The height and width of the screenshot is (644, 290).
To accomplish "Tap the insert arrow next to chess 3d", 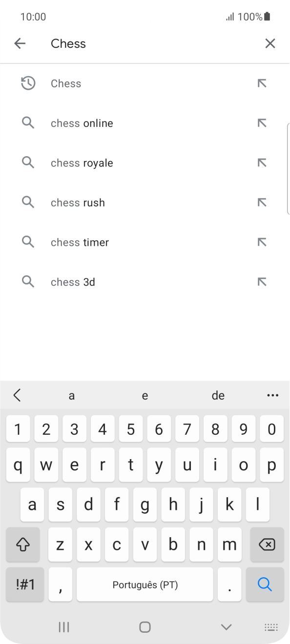I will (x=262, y=282).
